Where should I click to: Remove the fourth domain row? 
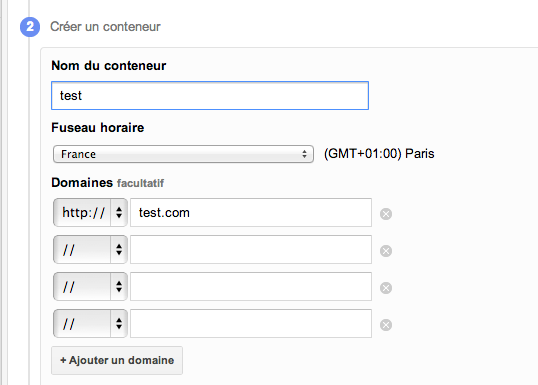(386, 325)
